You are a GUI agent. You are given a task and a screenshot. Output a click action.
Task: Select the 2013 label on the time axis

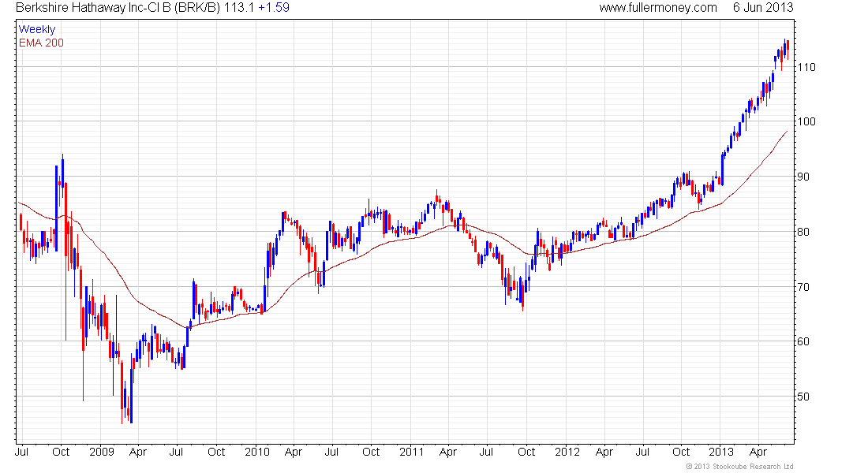click(x=721, y=452)
